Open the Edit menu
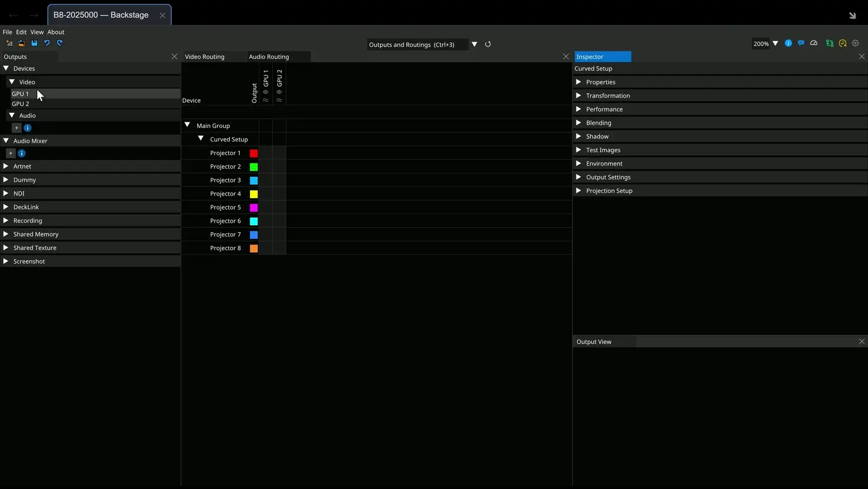The image size is (868, 489). [21, 32]
